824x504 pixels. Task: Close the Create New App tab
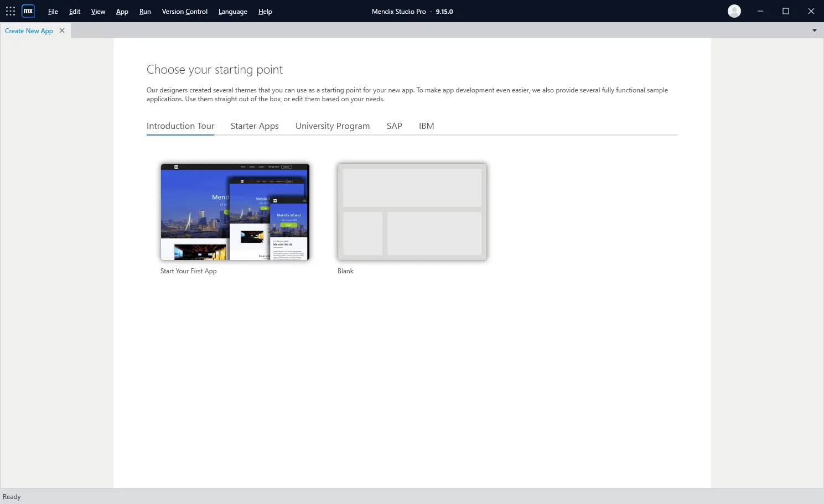[62, 30]
